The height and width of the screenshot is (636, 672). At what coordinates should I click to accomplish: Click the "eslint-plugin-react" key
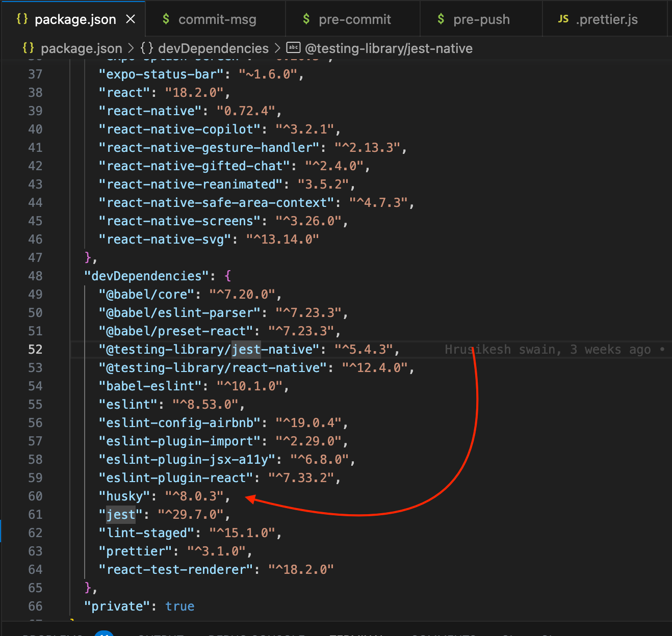click(176, 478)
